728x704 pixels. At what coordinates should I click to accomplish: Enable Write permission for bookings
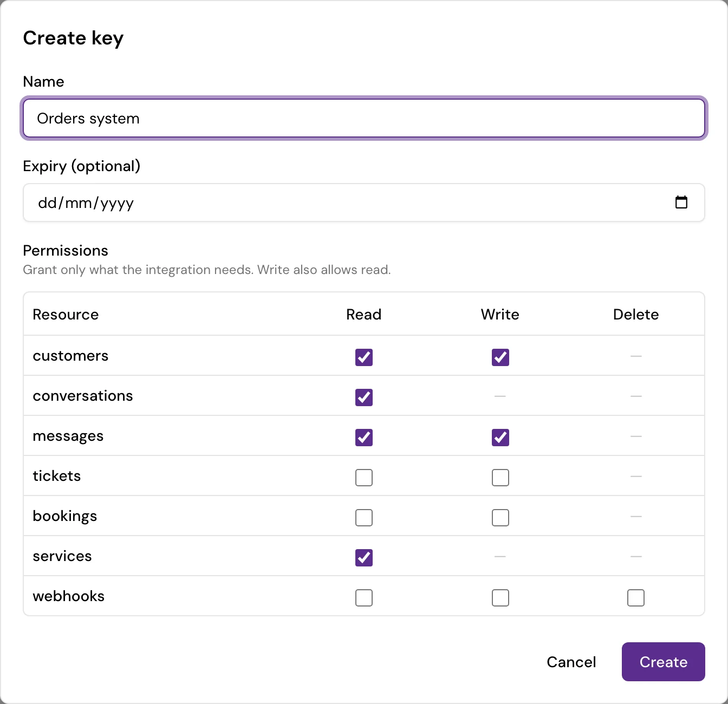point(500,517)
